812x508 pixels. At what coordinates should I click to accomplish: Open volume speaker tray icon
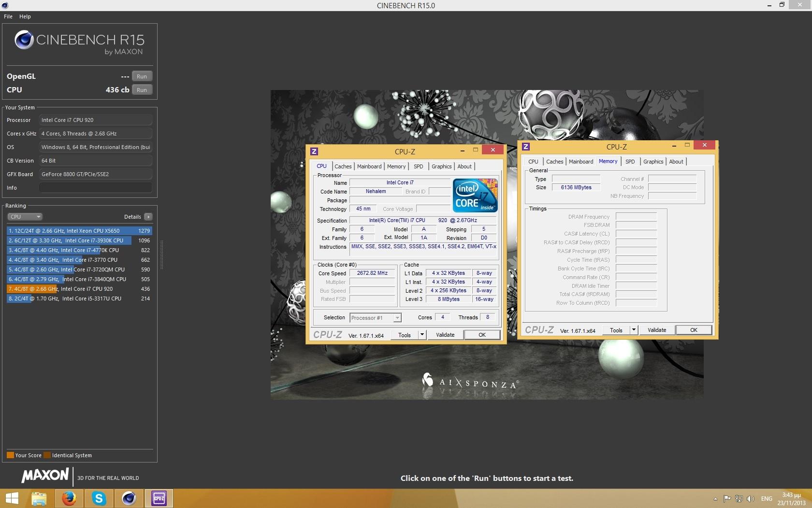click(751, 499)
